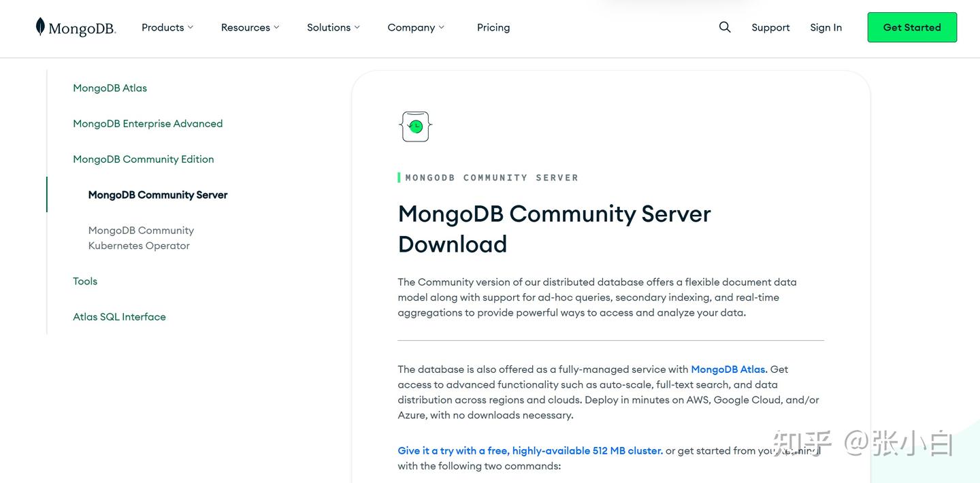Select MongoDB Atlas in sidebar
Screen dimensions: 980x483
[110, 88]
